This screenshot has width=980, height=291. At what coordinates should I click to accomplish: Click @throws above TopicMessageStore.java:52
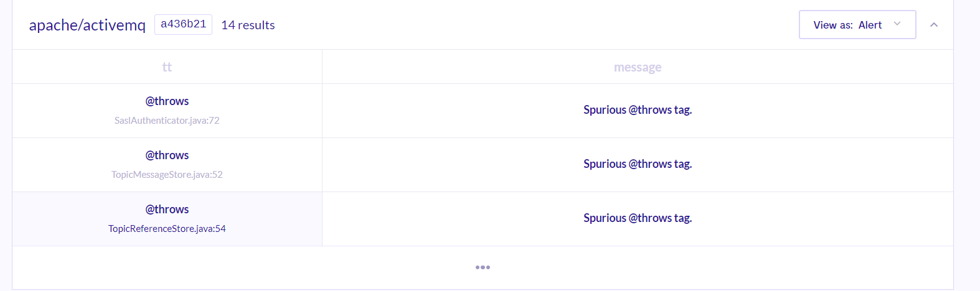coord(167,155)
